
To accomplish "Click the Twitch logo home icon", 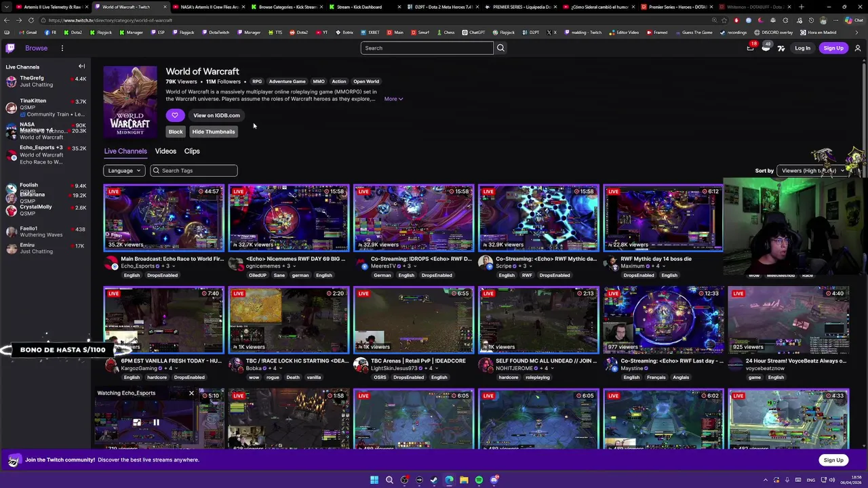I will 10,48.
